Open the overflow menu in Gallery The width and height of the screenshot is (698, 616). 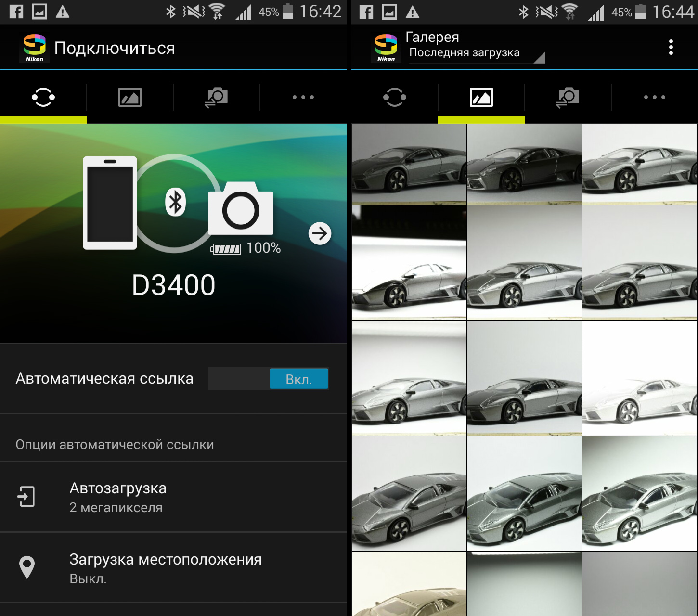click(x=671, y=47)
